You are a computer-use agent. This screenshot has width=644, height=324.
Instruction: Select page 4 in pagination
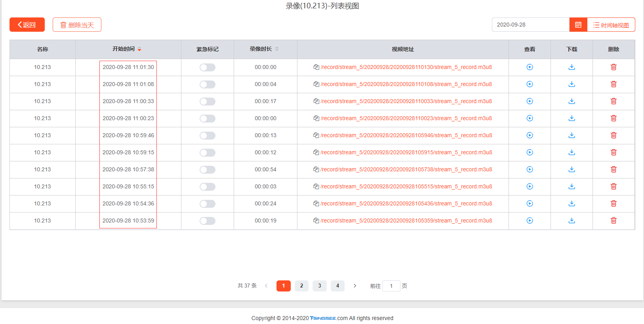337,286
